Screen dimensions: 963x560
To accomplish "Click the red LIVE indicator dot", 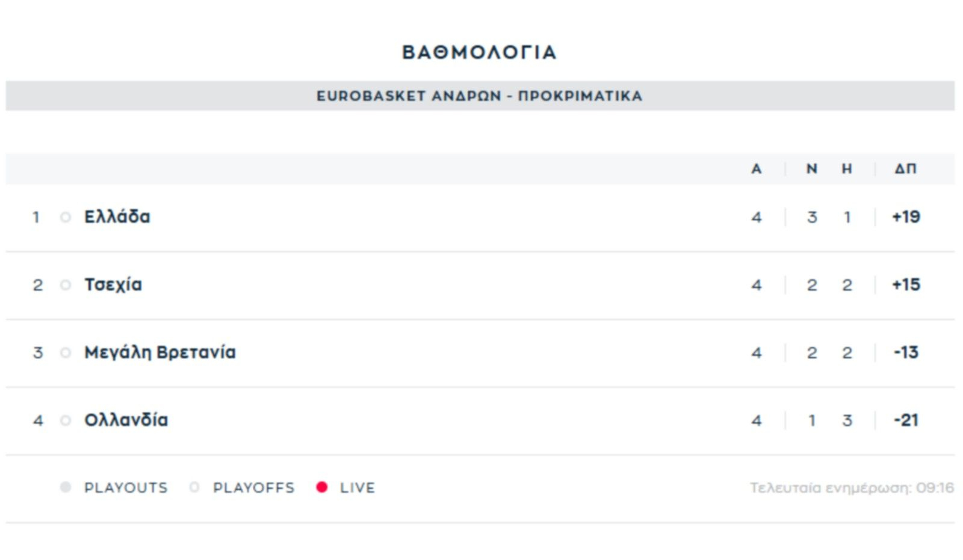I will tap(322, 487).
